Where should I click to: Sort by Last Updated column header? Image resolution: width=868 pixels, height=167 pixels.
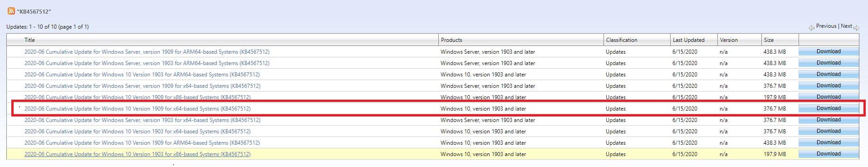coord(688,40)
